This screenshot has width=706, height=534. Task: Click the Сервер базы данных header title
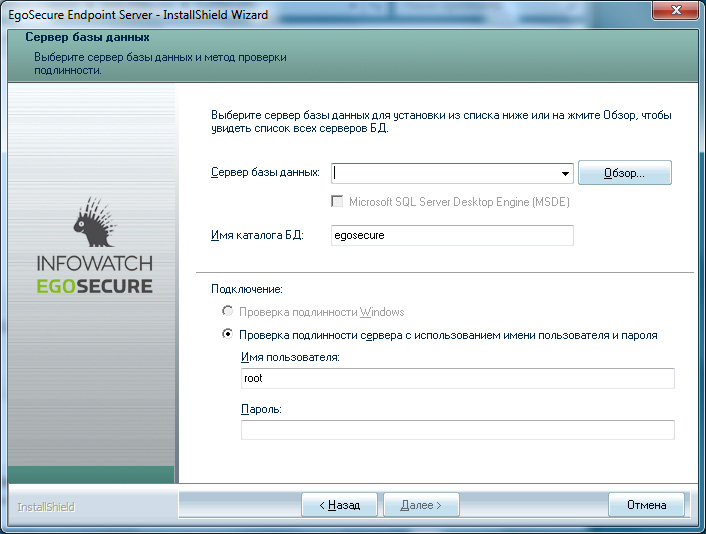[x=87, y=37]
